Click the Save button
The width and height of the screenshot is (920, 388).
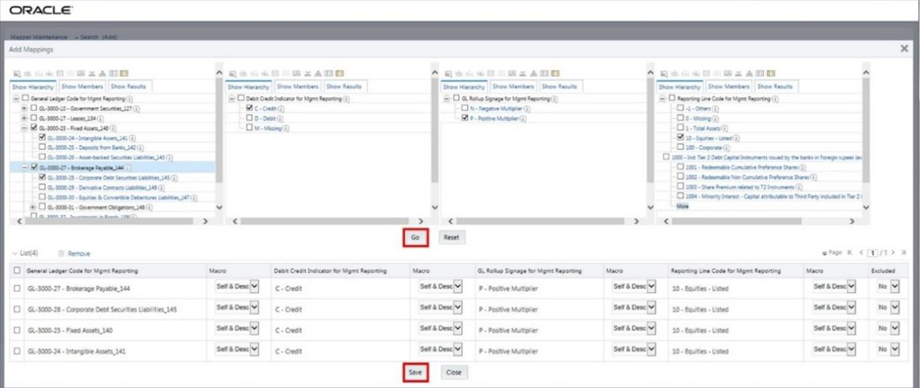click(415, 372)
